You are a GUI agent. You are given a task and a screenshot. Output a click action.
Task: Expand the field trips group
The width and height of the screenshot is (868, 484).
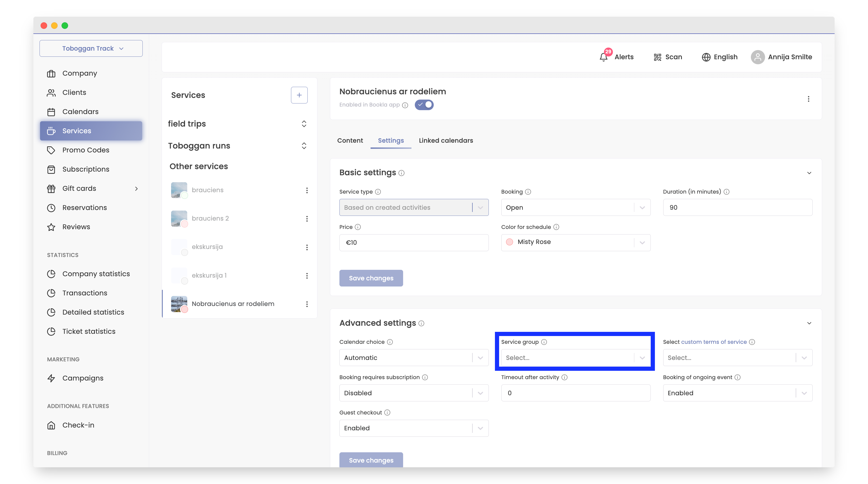point(304,124)
